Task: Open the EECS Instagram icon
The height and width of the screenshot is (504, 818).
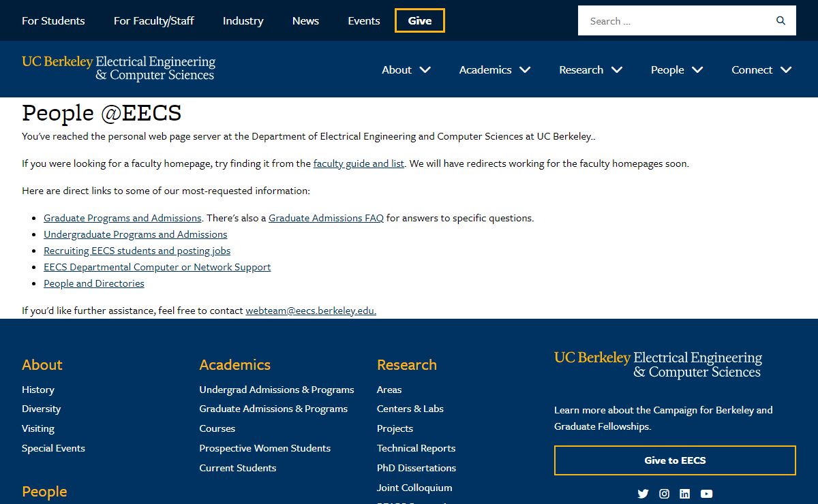Action: tap(664, 494)
